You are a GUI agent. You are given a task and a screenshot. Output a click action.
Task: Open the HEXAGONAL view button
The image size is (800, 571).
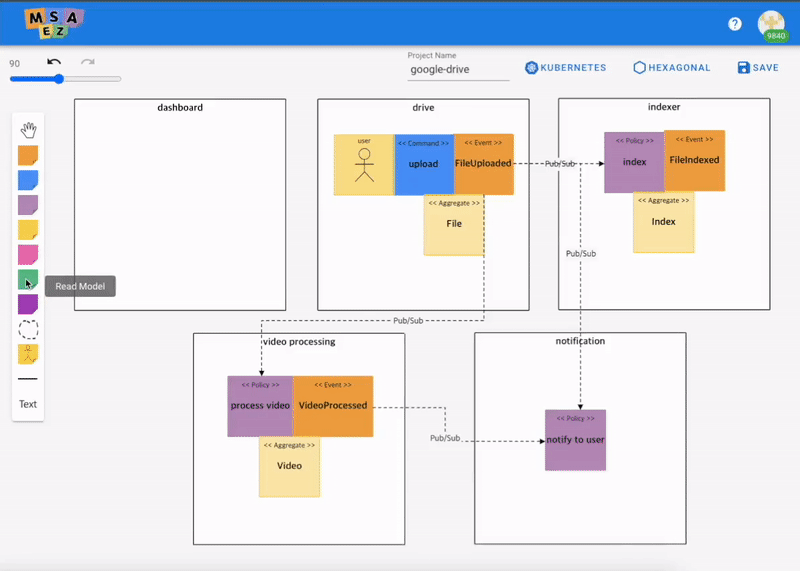coord(671,68)
